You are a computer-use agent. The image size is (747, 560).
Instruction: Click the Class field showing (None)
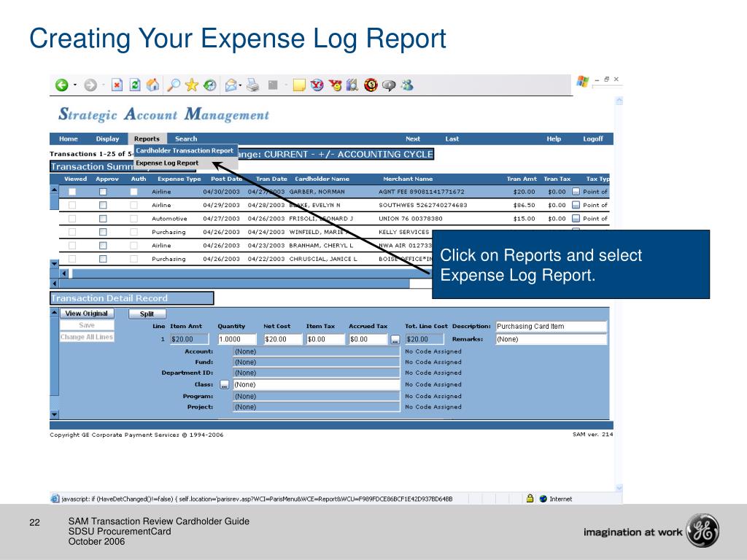[x=317, y=385]
